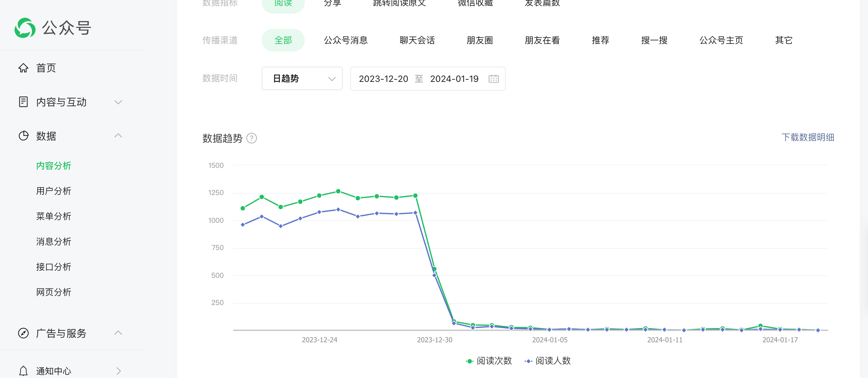Click the 数据 pie chart icon
The width and height of the screenshot is (868, 378).
(x=23, y=136)
